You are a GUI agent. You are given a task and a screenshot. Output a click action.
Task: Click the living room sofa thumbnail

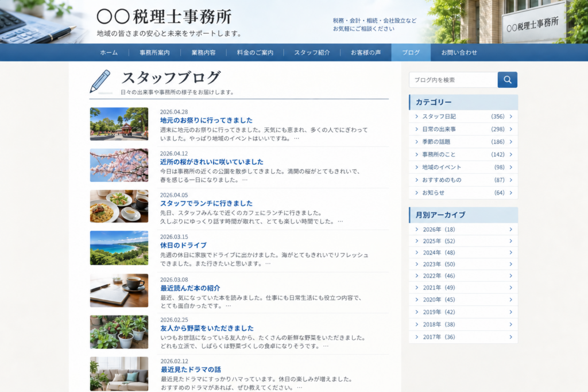pyautogui.click(x=119, y=374)
